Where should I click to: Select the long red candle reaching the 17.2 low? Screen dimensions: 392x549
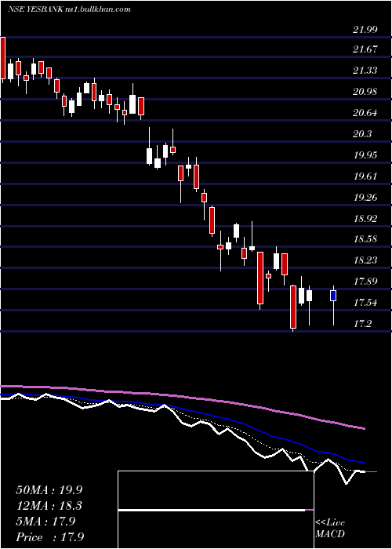point(293,307)
